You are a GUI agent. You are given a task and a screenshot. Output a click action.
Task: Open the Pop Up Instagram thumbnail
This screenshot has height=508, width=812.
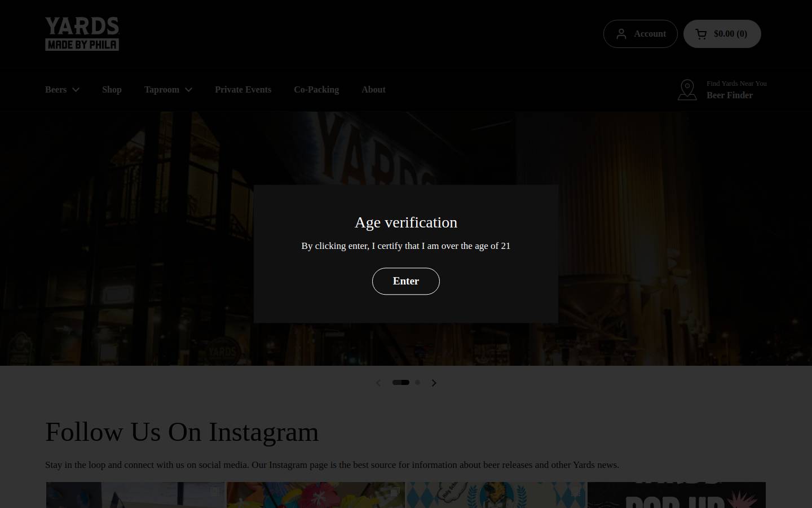[x=677, y=495]
